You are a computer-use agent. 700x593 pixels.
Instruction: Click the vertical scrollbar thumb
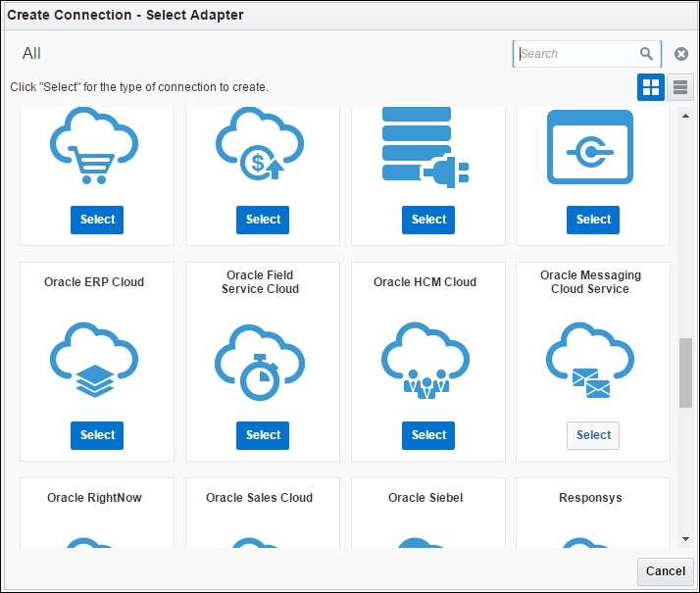pos(685,373)
